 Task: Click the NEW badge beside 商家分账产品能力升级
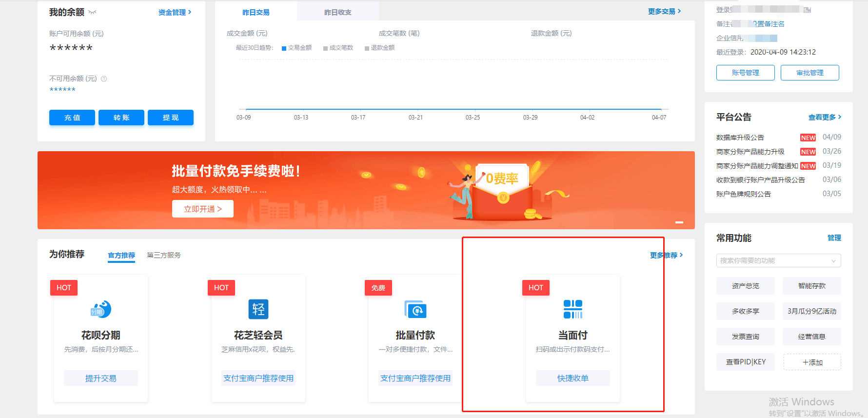808,152
